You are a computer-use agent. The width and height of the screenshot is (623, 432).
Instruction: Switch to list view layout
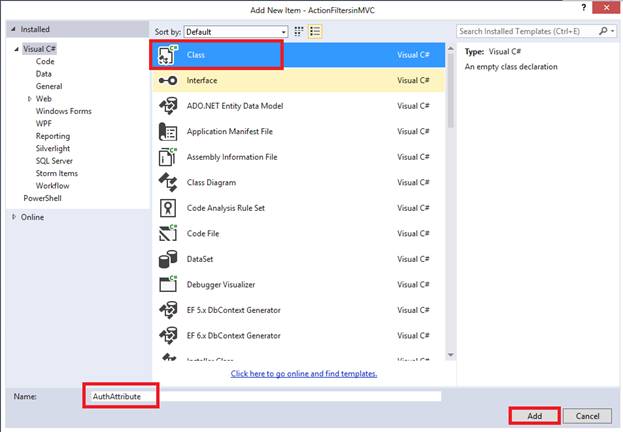click(x=315, y=31)
